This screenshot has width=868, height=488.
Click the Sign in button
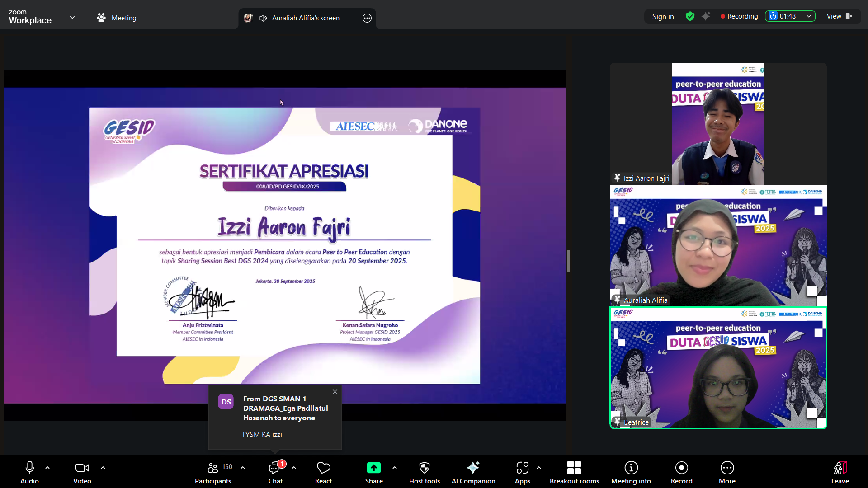663,16
